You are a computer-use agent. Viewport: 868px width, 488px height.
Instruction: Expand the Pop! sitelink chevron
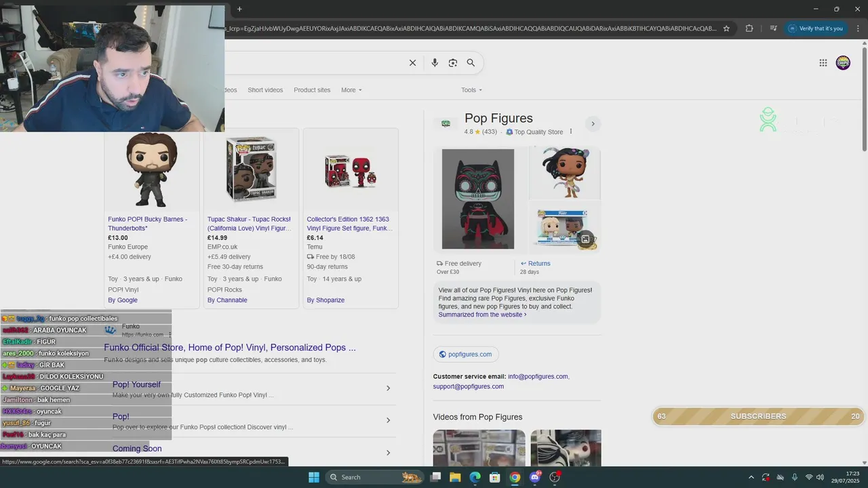(388, 420)
